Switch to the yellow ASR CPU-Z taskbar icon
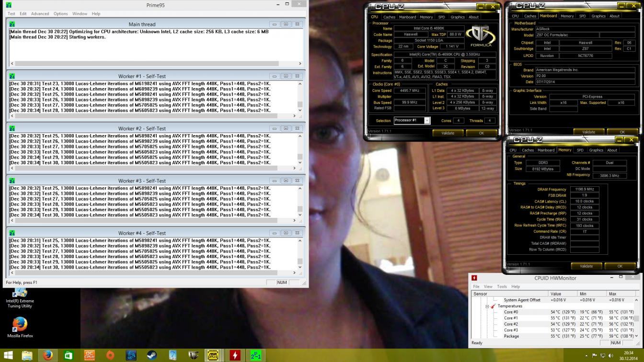The height and width of the screenshot is (362, 644). (213, 355)
